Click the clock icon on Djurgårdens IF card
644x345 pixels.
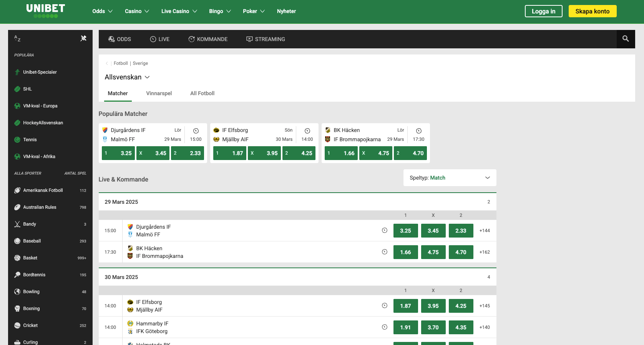196,131
